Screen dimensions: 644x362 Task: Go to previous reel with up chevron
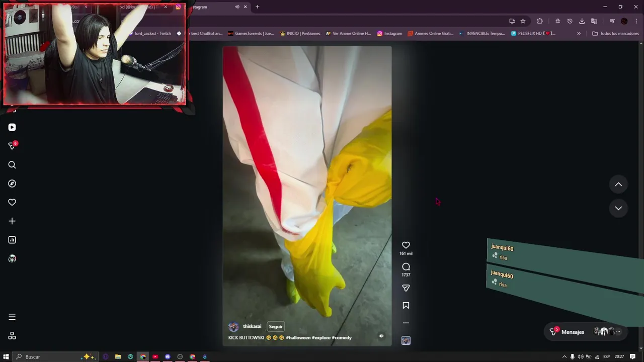618,185
